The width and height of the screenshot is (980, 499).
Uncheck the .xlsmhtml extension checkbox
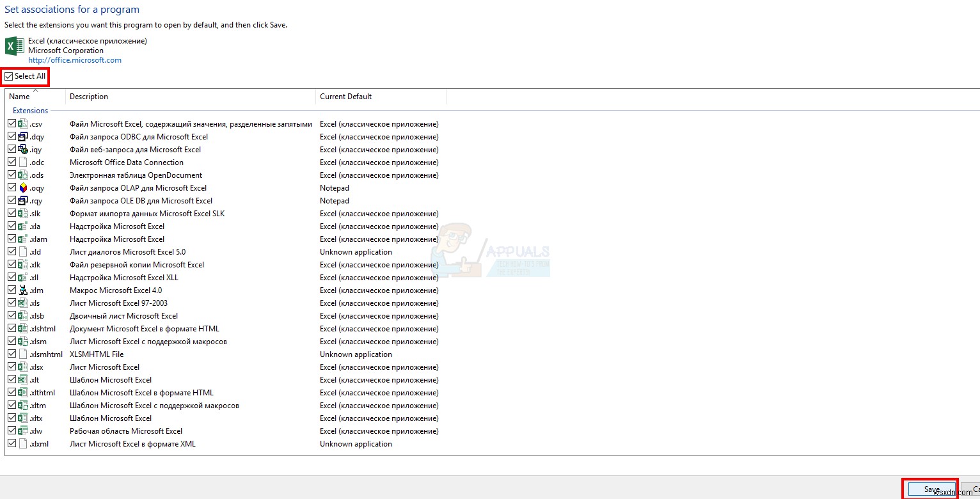[12, 354]
